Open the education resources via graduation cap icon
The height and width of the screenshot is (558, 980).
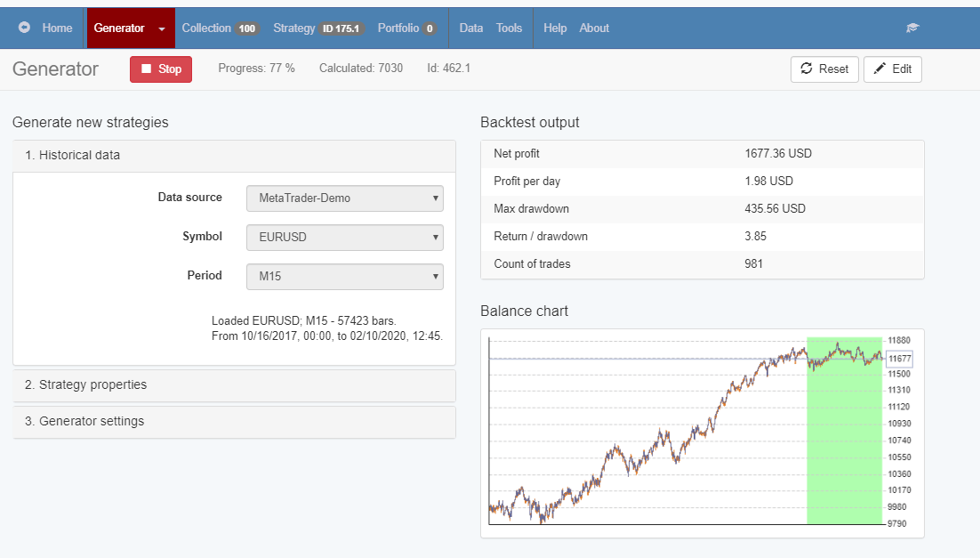[x=912, y=28]
